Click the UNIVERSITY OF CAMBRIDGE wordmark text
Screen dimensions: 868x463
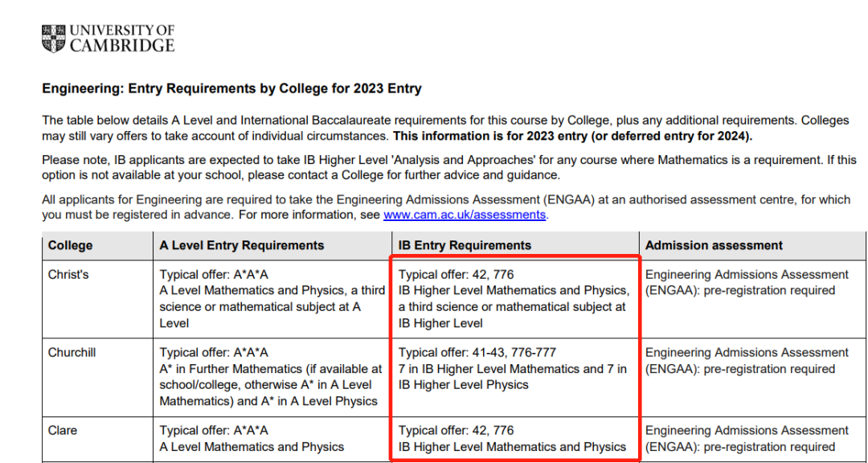pos(122,39)
